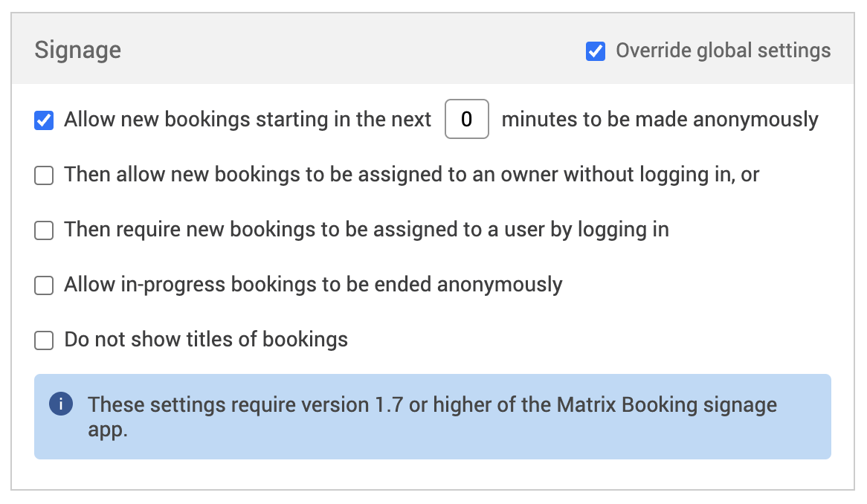867x504 pixels.
Task: Enable ending in-progress bookings anonymously checkbox
Action: coord(45,285)
